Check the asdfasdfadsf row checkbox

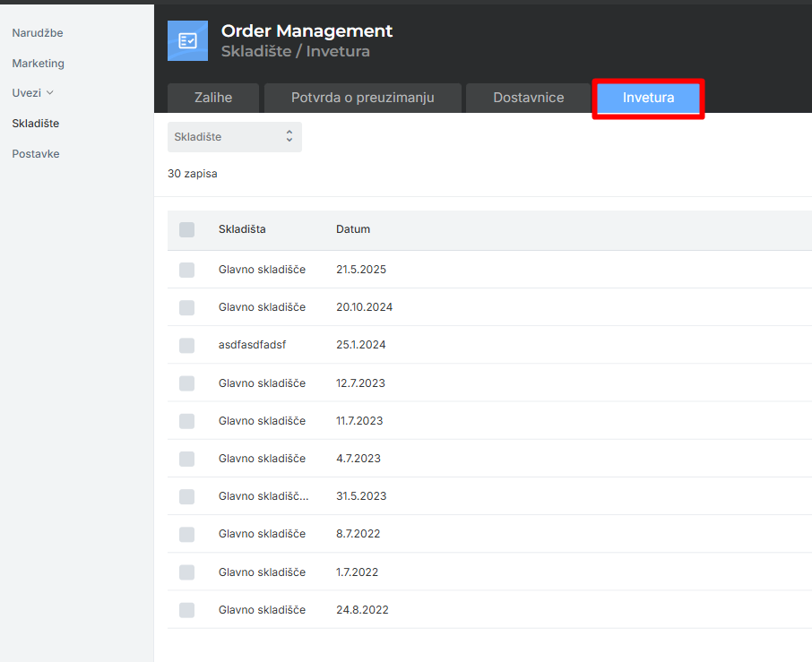click(187, 345)
